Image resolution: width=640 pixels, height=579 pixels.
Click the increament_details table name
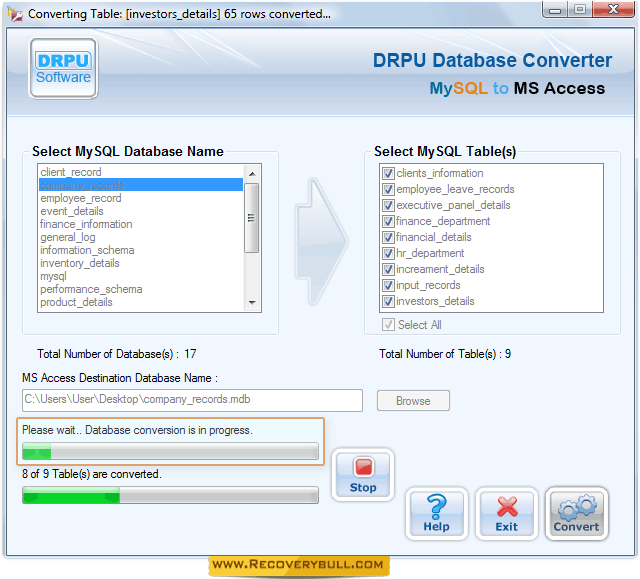[440, 269]
